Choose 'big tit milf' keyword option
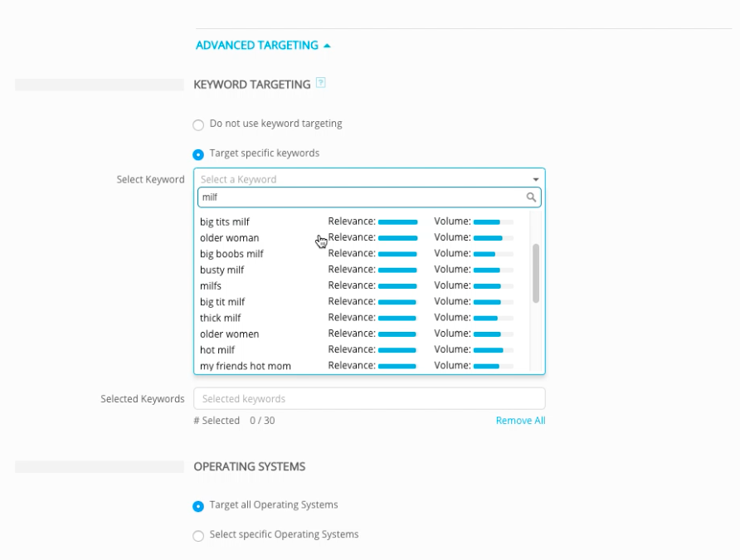Screen dimensions: 740x560 point(222,302)
